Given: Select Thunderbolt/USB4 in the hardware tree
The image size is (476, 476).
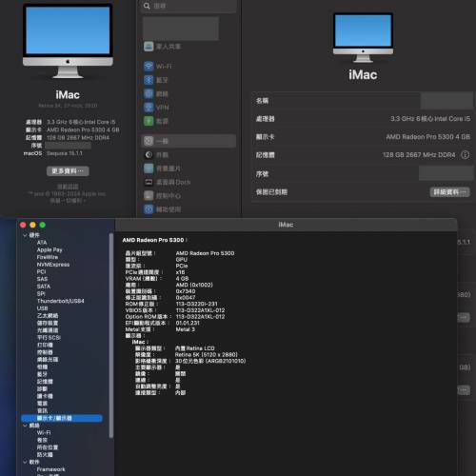Looking at the screenshot, I should click(60, 301).
